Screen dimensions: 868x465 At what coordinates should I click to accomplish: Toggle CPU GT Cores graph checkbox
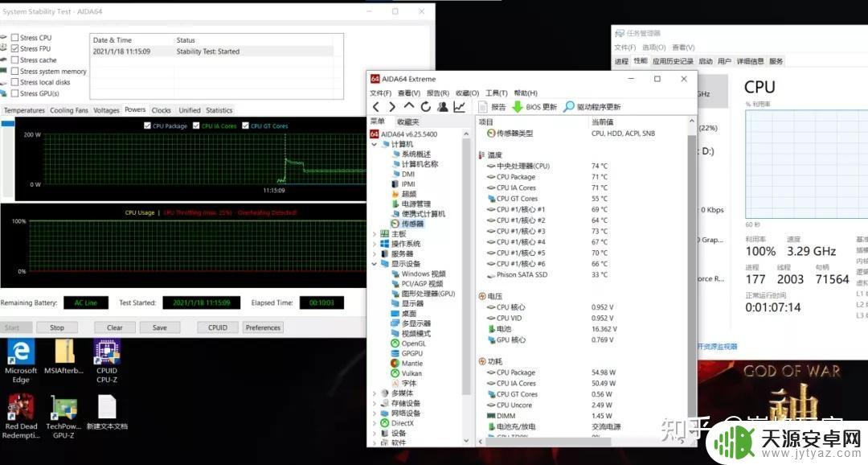245,126
